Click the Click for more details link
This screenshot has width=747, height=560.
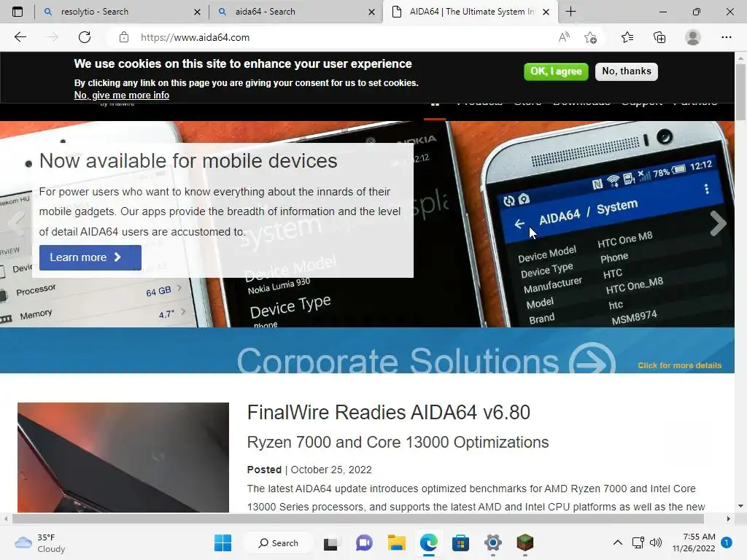(x=679, y=365)
